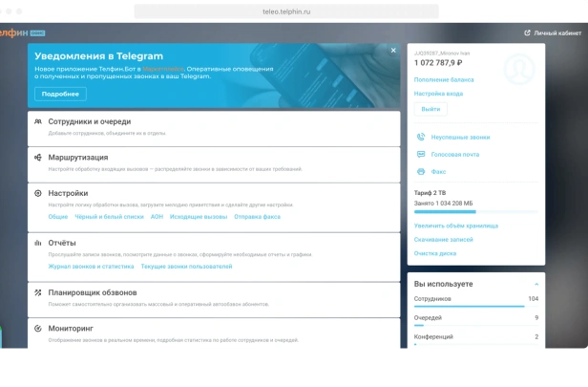The width and height of the screenshot is (588, 387).
Task: Click the Настройки gear icon
Action: pyautogui.click(x=38, y=193)
